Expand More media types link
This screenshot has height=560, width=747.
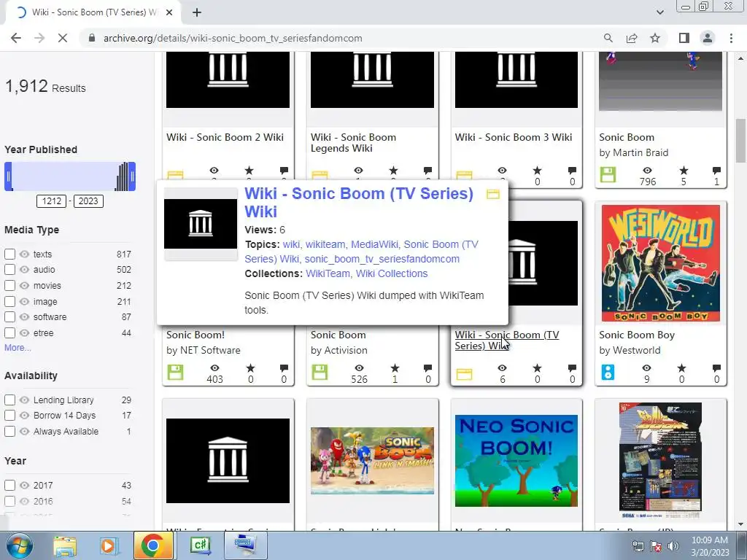tap(18, 348)
